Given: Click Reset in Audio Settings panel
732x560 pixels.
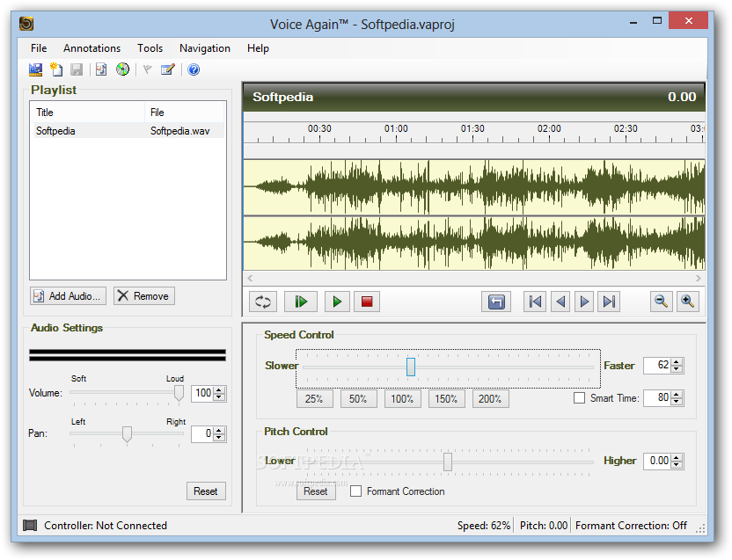Looking at the screenshot, I should pos(206,491).
